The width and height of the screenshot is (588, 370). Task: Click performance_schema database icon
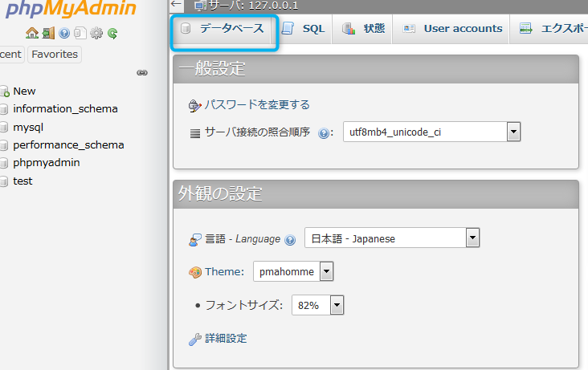click(x=4, y=145)
